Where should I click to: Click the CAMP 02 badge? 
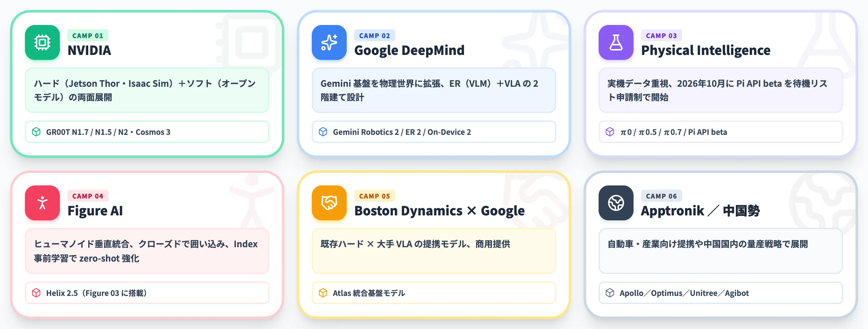374,36
